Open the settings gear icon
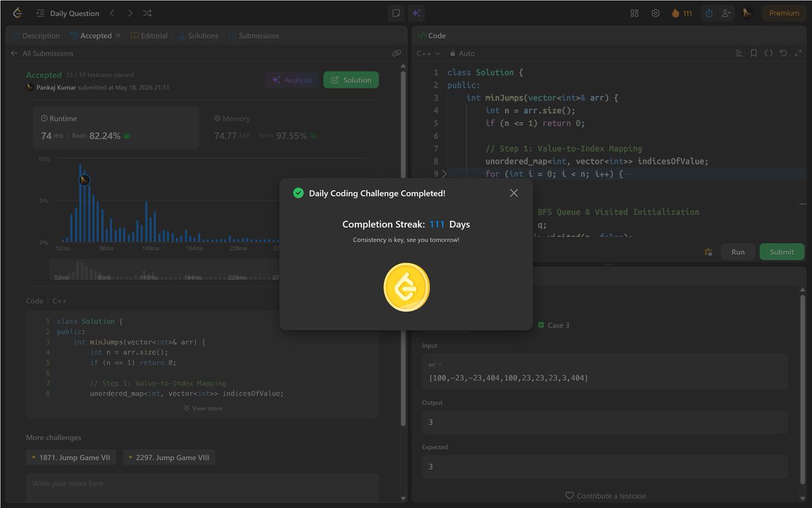Image resolution: width=812 pixels, height=508 pixels. [x=655, y=13]
